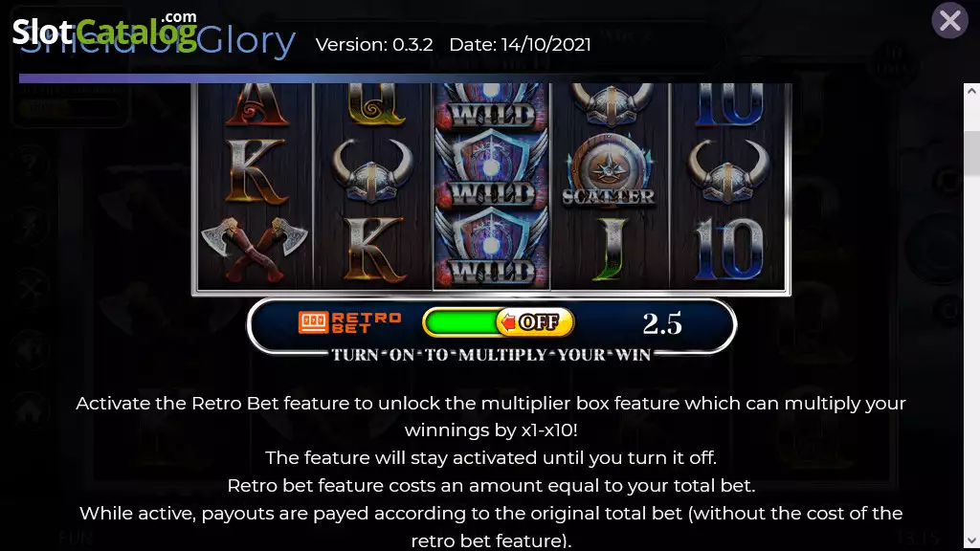Toggle the Retro Bet OFF switch

click(x=534, y=322)
